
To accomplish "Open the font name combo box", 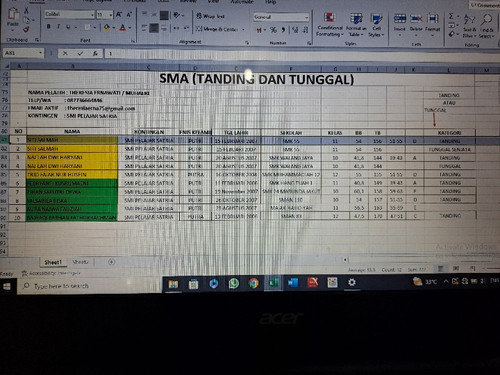I will pyautogui.click(x=69, y=14).
